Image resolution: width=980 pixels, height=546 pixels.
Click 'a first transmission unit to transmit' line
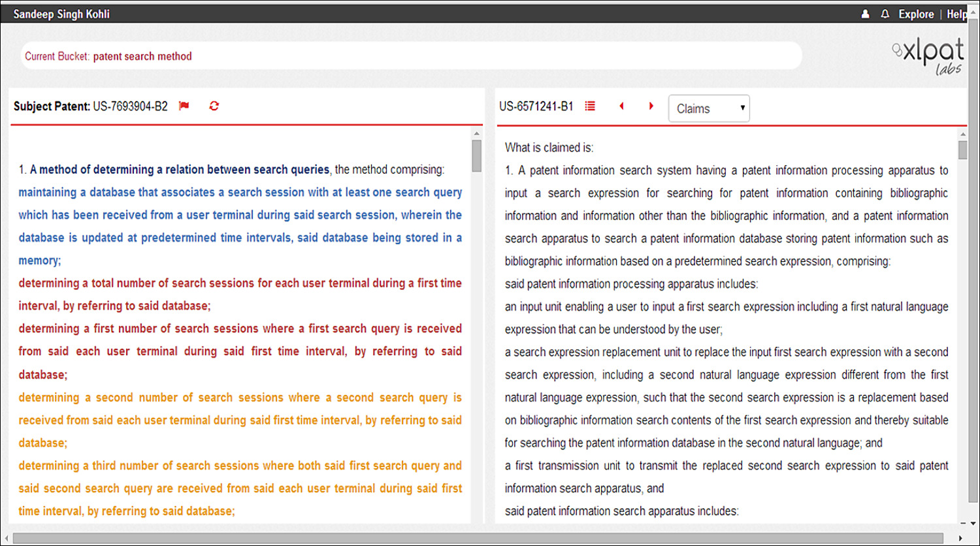coord(727,466)
